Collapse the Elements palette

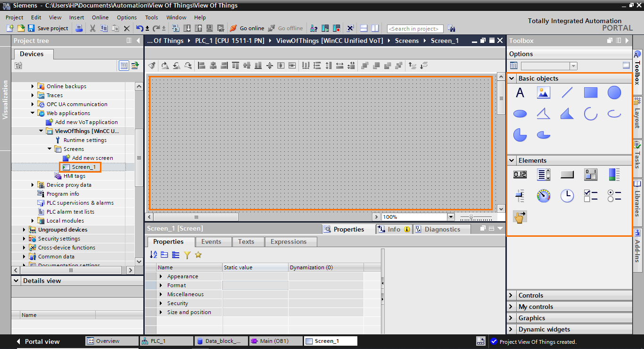click(512, 160)
